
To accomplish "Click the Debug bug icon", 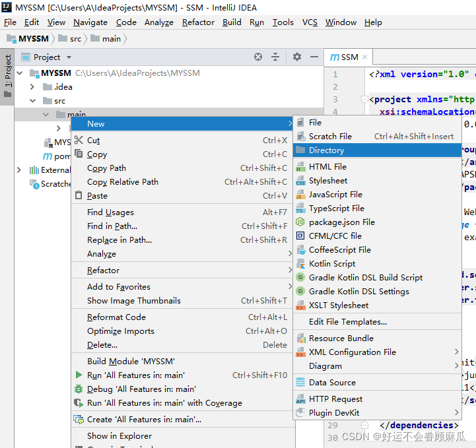I will coord(79,389).
